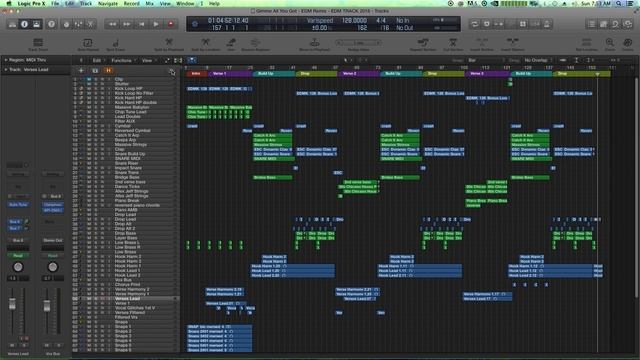Expand the Track Verses Lead disclosure triangle

6,70
